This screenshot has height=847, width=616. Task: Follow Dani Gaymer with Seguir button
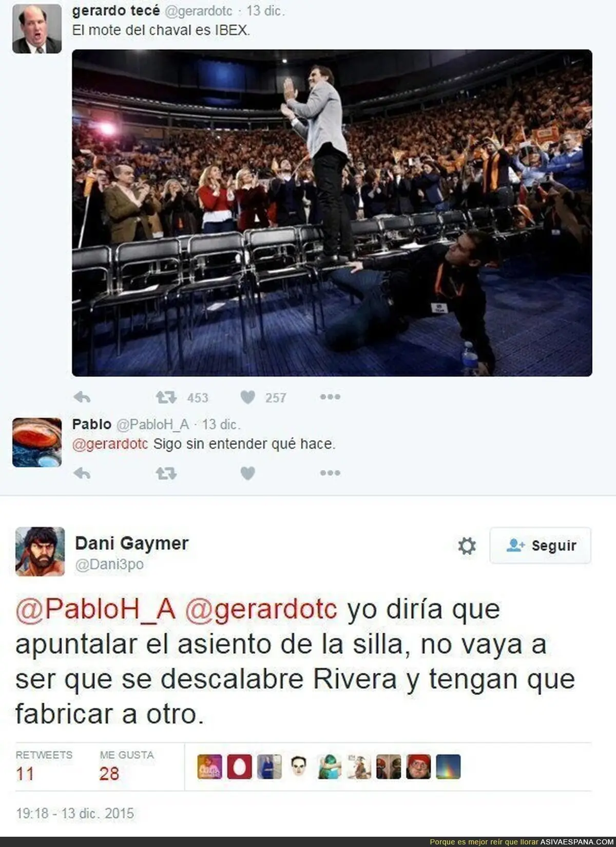pos(540,545)
